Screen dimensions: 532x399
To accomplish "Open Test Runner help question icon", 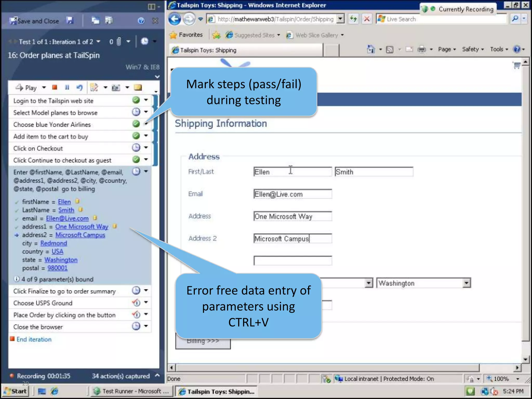I will tap(141, 21).
